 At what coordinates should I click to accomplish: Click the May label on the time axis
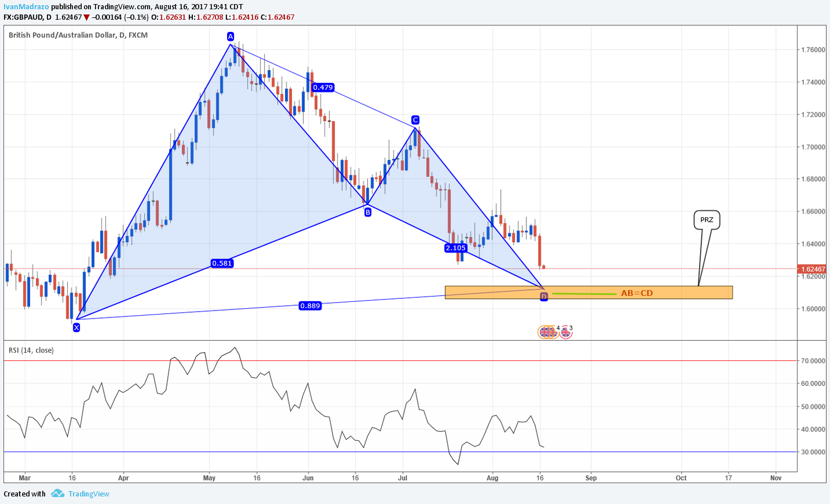tap(210, 478)
